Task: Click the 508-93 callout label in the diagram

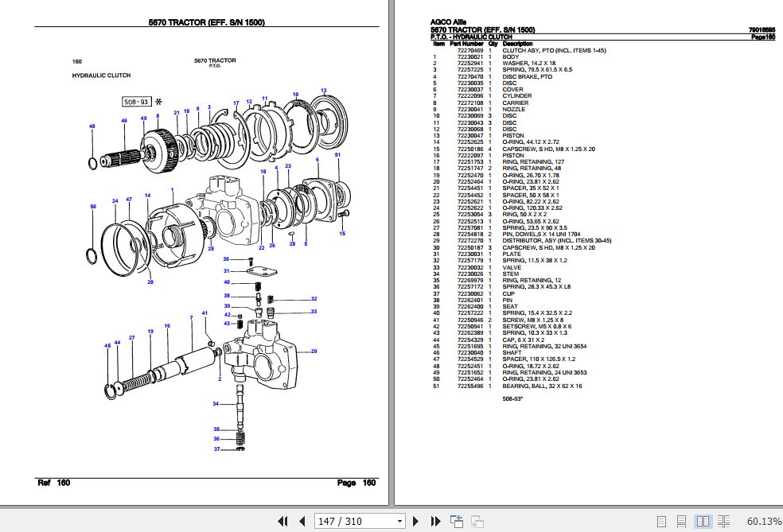Action: point(135,101)
